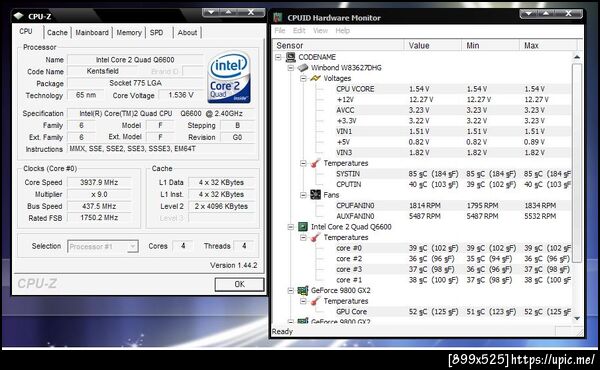Viewport: 600px width, 370px height.
Task: Click the thermometer icon beside Winbond Temperatures
Action: 315,163
